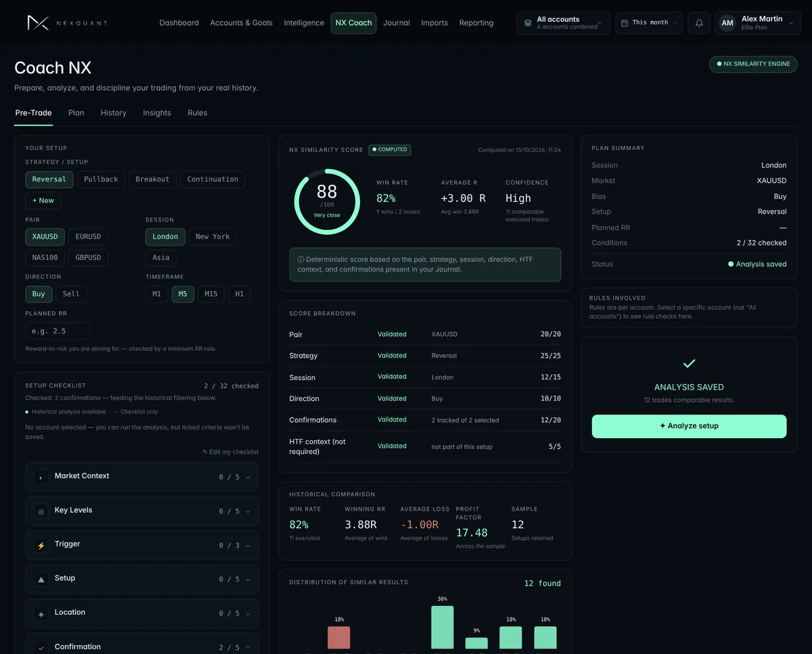Click the info icon in score note

click(300, 260)
